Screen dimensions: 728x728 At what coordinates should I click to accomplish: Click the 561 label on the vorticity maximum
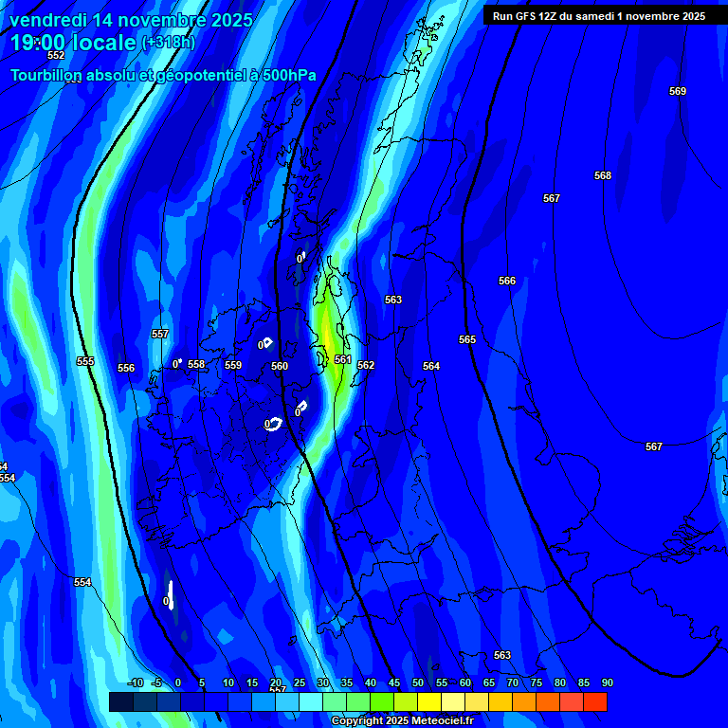(x=343, y=360)
